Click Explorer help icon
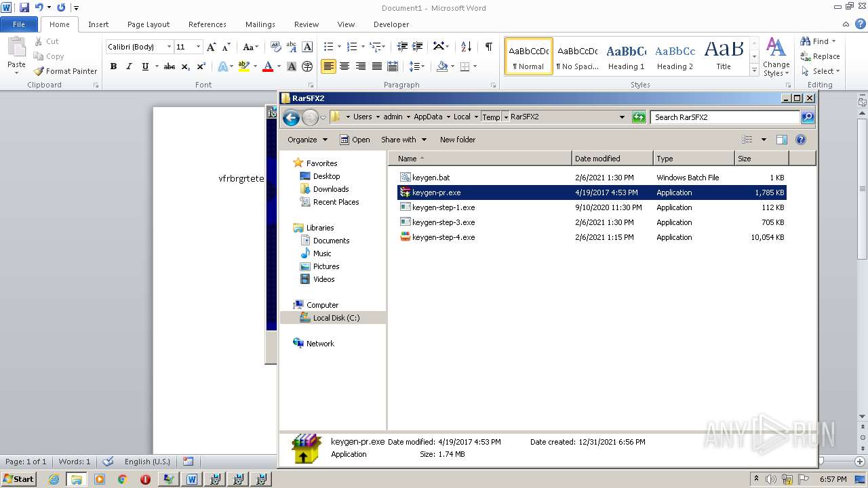This screenshot has width=868, height=488. click(x=801, y=140)
